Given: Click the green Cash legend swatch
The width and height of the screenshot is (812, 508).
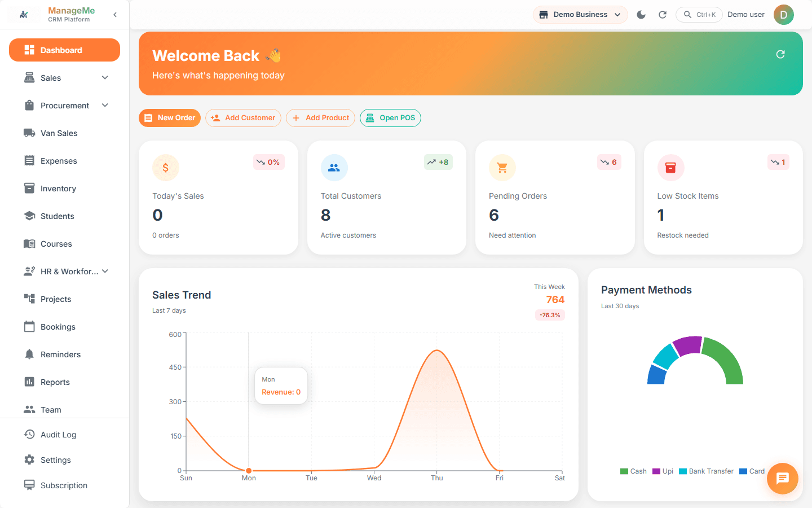Looking at the screenshot, I should point(624,471).
